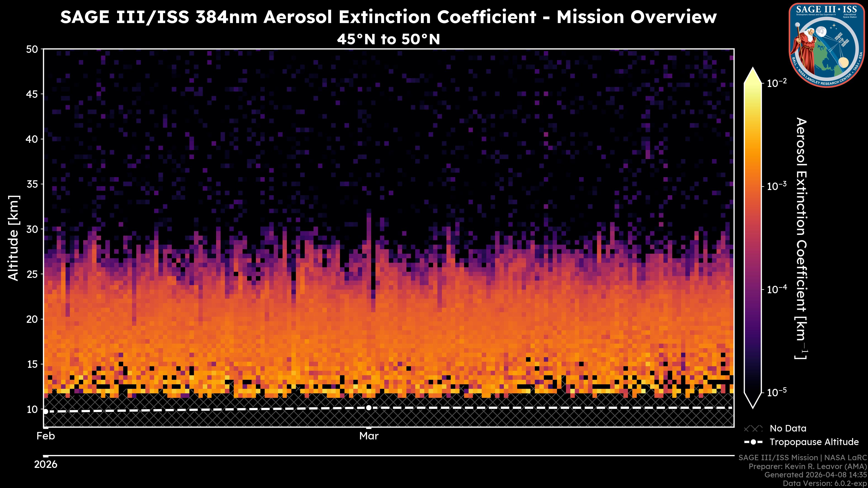Click the 2026 year axis label

[45, 465]
